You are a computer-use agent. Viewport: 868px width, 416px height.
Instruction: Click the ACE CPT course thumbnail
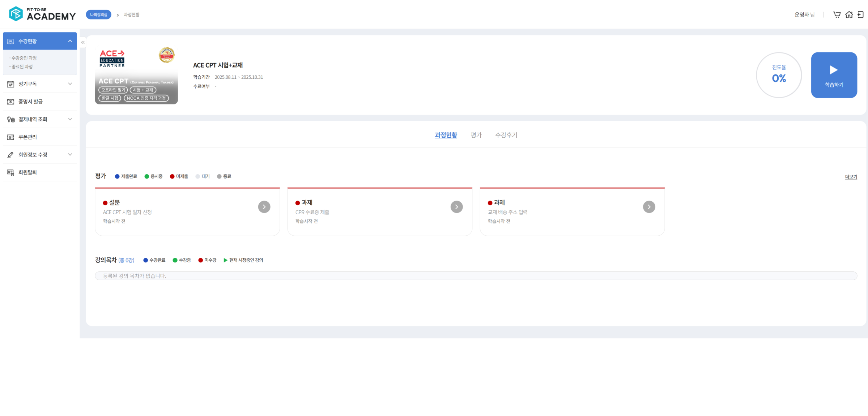click(x=136, y=75)
